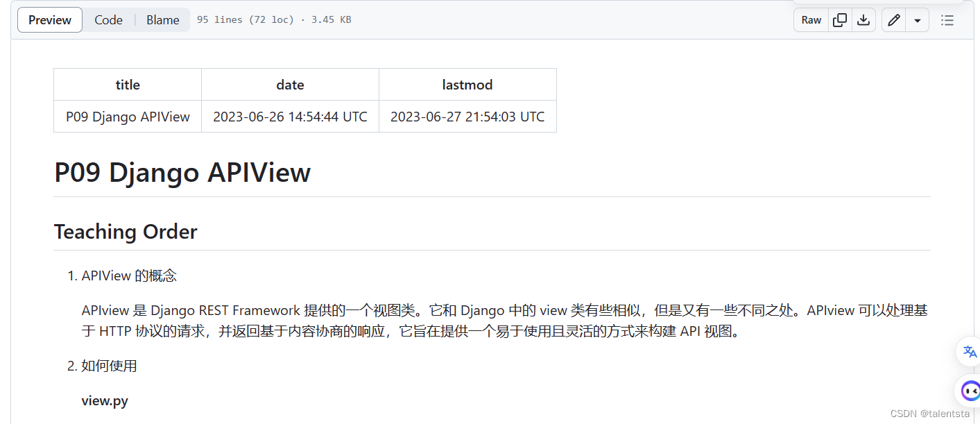Click the lastmod table header cell
Screen dimensions: 980x424
[x=467, y=84]
